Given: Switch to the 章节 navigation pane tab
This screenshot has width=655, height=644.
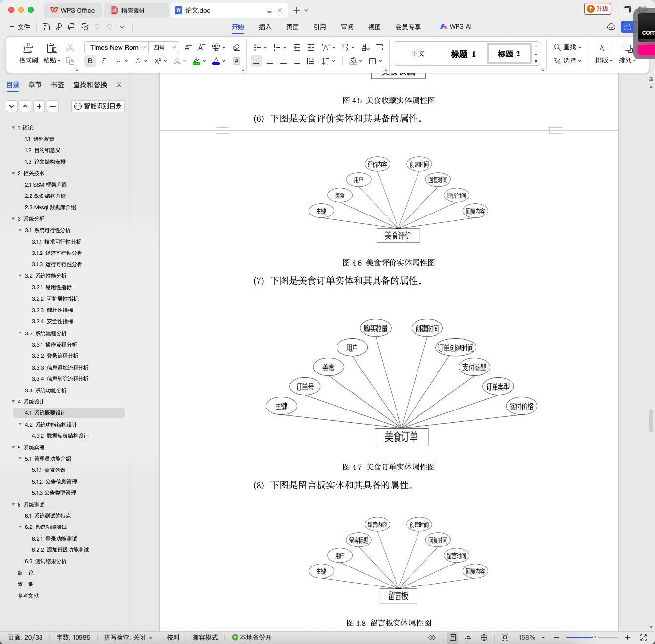Looking at the screenshot, I should (35, 85).
